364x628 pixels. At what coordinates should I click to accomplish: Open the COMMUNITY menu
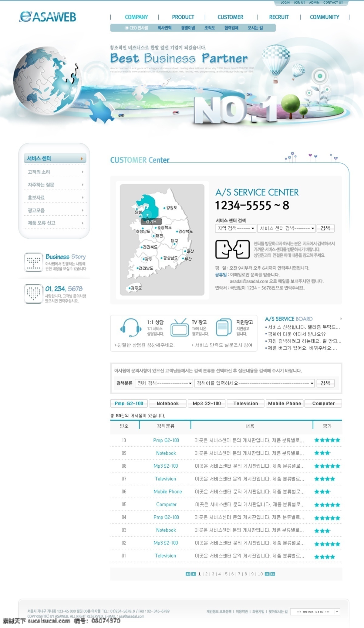[x=325, y=17]
